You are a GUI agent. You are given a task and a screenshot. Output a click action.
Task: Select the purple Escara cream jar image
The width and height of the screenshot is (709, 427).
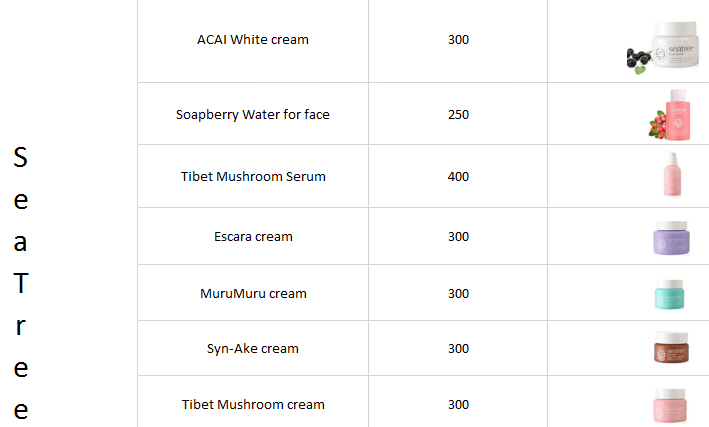click(x=670, y=238)
